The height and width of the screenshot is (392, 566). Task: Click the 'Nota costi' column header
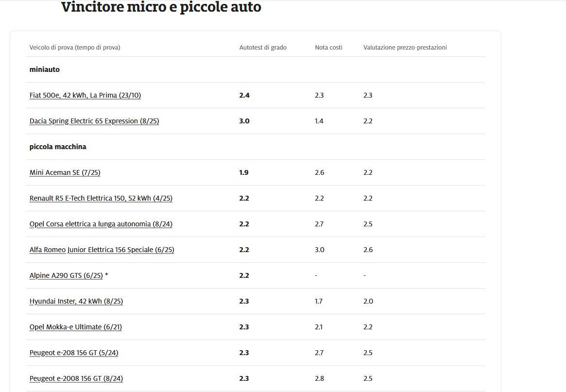click(x=328, y=48)
